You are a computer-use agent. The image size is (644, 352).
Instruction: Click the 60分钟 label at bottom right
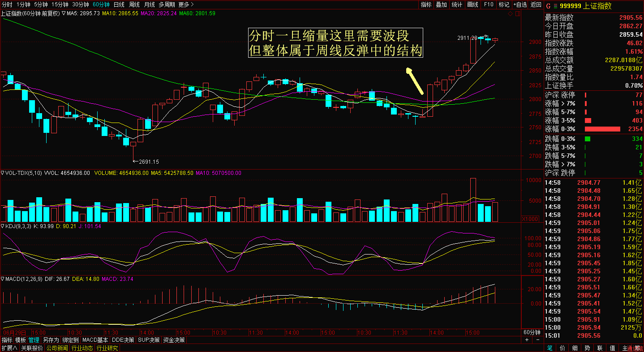(532, 332)
